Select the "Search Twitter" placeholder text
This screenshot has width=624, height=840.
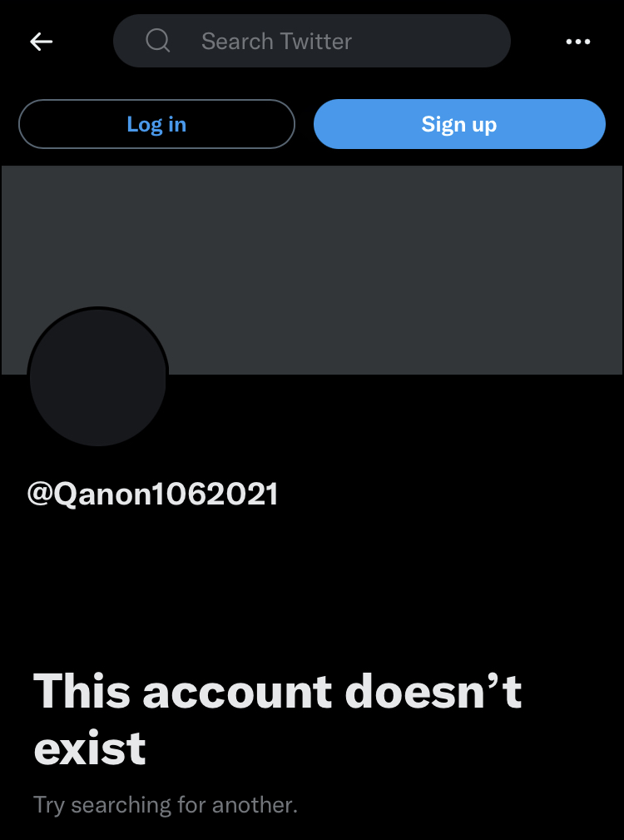pyautogui.click(x=277, y=42)
